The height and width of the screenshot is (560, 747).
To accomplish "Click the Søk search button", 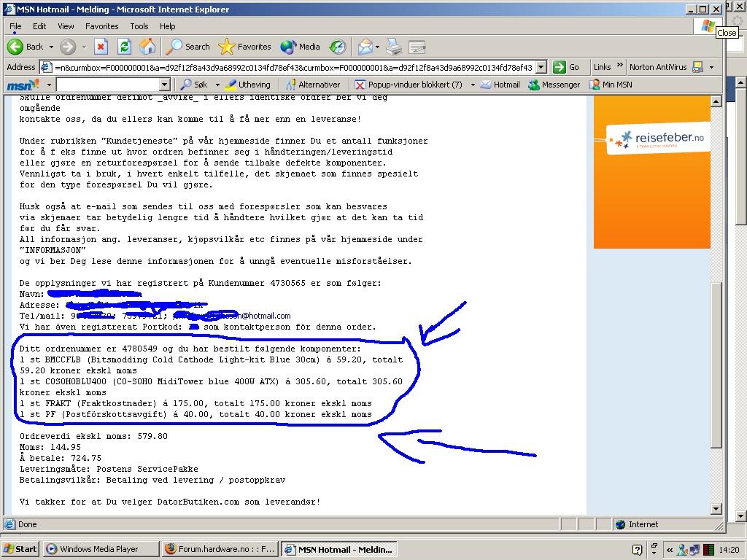I will click(194, 85).
